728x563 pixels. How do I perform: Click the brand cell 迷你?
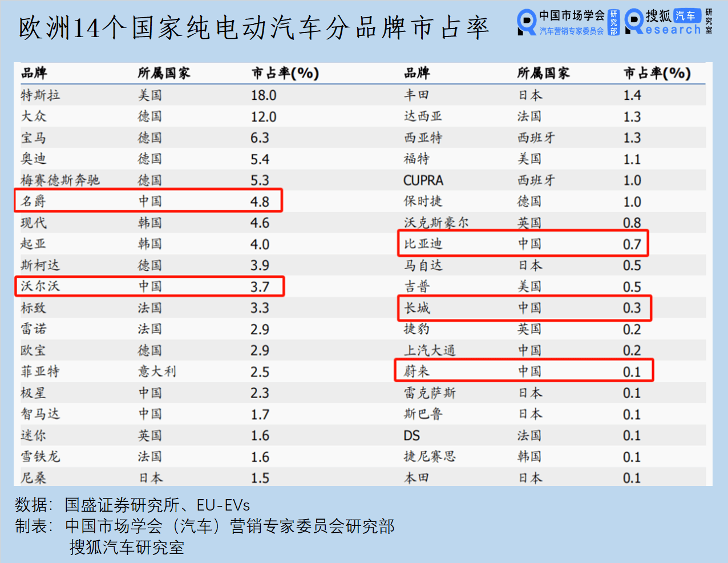click(x=34, y=435)
